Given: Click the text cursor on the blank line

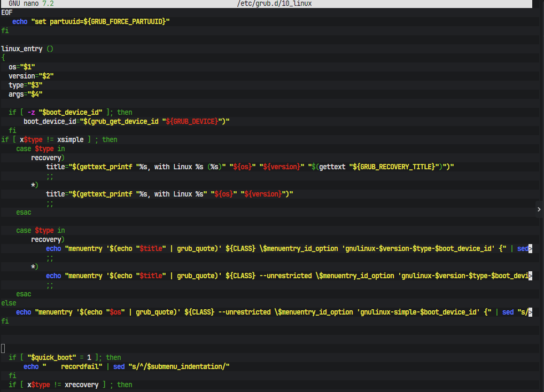Looking at the screenshot, I should click(3, 348).
